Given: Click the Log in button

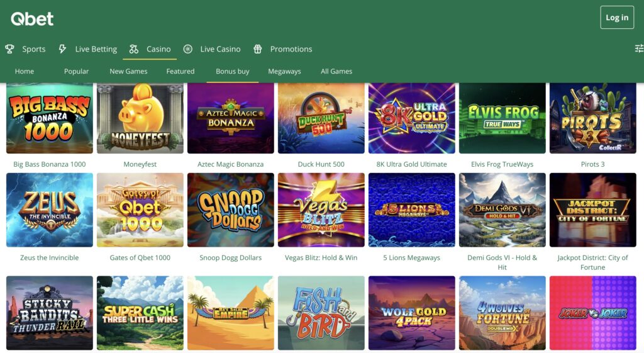Looking at the screenshot, I should coord(617,17).
